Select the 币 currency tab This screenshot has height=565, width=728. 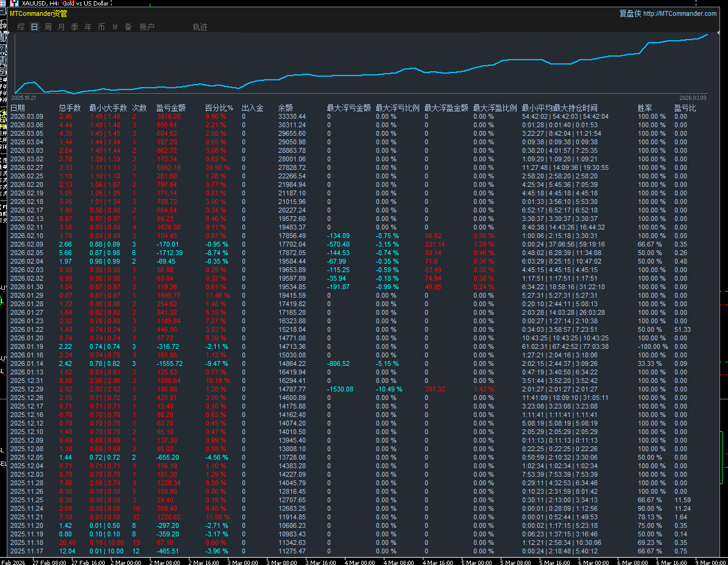[101, 27]
